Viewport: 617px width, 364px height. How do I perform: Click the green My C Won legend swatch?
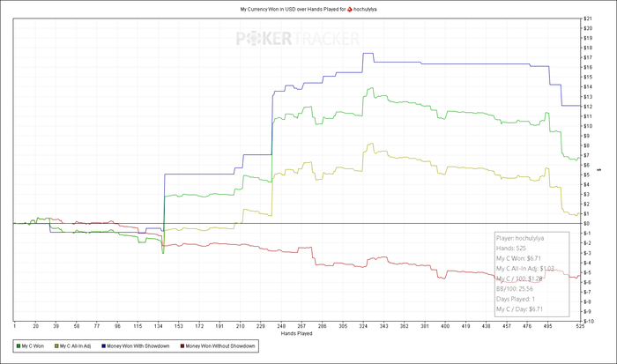click(19, 346)
